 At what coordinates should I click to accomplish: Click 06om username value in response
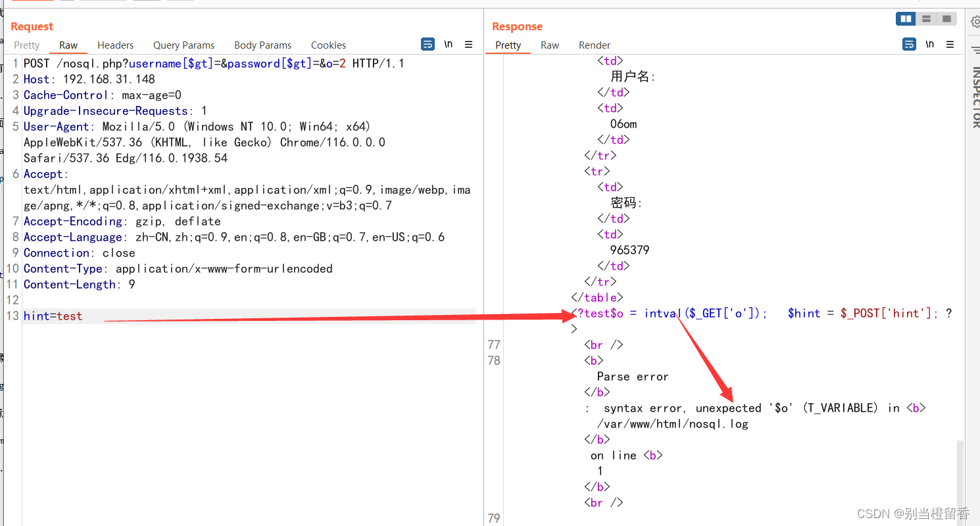624,124
